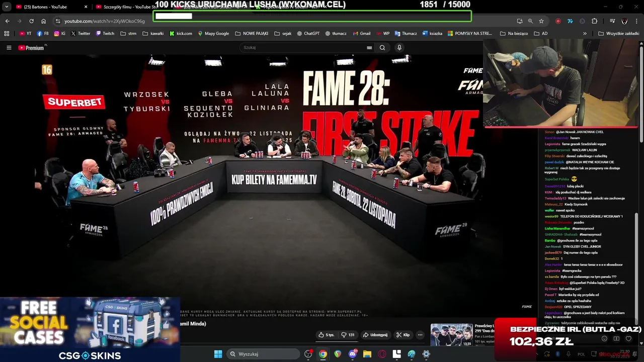Expand the AD bookmark folder

[540, 34]
